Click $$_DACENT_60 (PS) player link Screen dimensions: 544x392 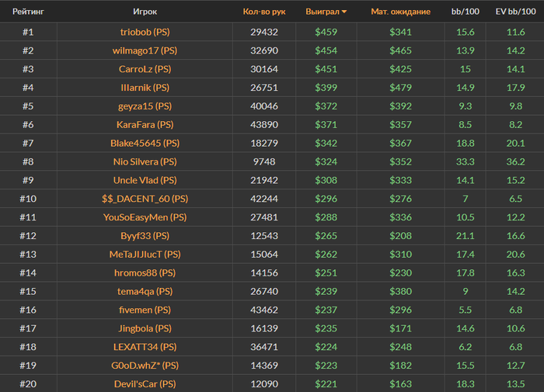tap(145, 199)
